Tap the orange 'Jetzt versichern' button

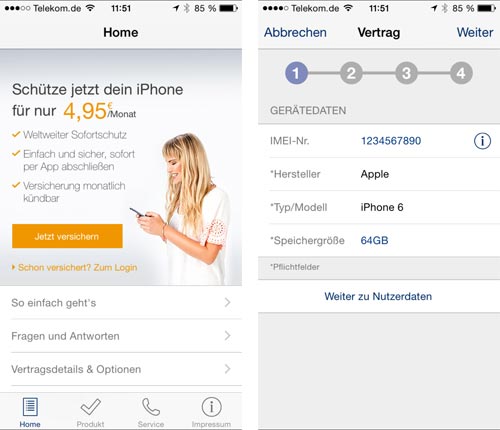click(67, 236)
